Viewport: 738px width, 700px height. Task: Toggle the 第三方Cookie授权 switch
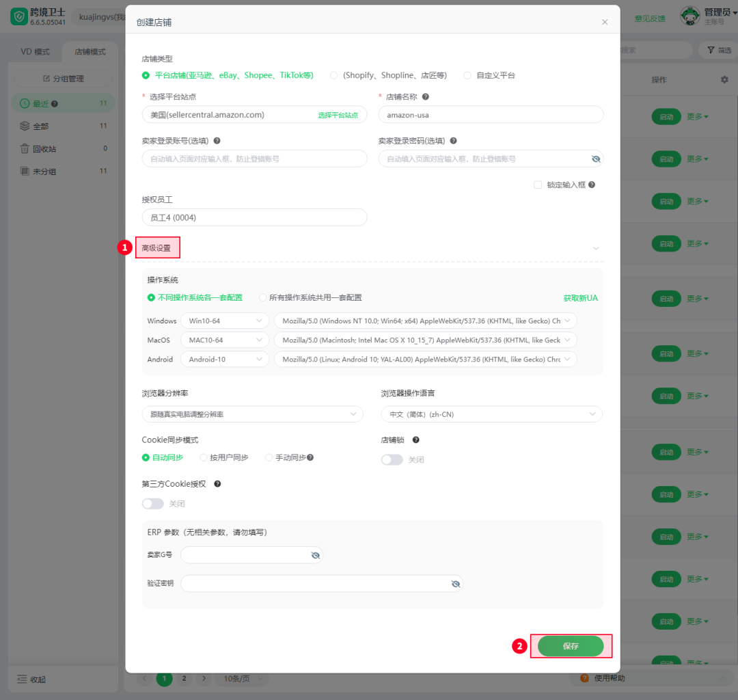point(153,504)
